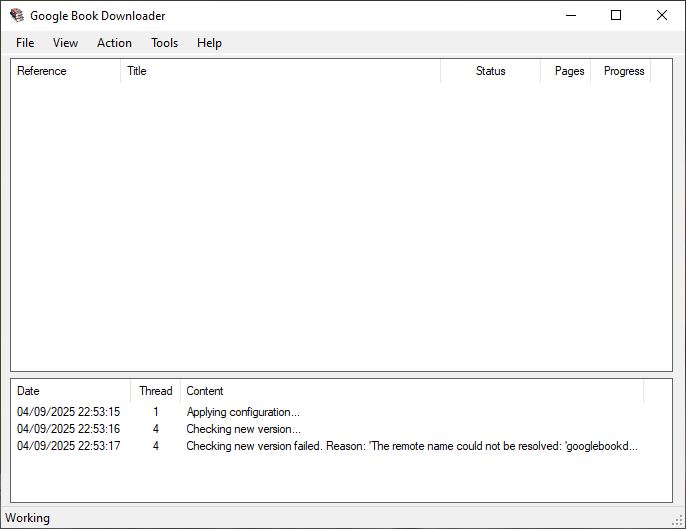Click the Thread column header in log
This screenshot has height=529, width=686.
155,391
